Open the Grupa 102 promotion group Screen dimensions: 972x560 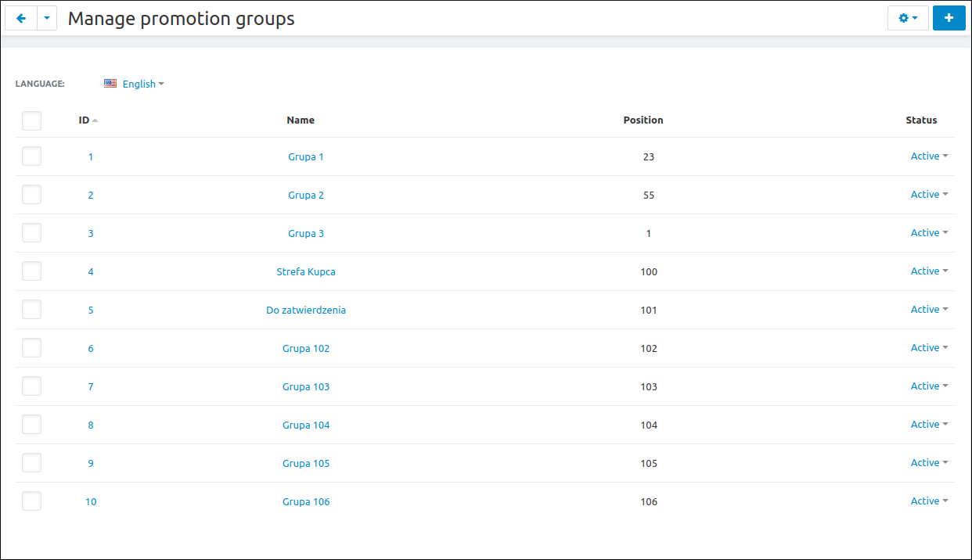tap(306, 348)
